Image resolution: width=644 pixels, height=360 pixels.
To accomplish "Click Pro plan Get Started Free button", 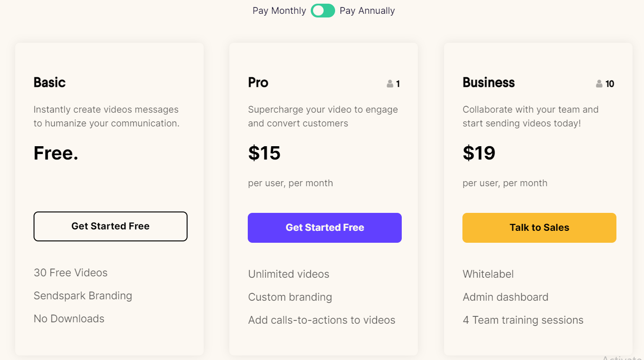I will [325, 228].
